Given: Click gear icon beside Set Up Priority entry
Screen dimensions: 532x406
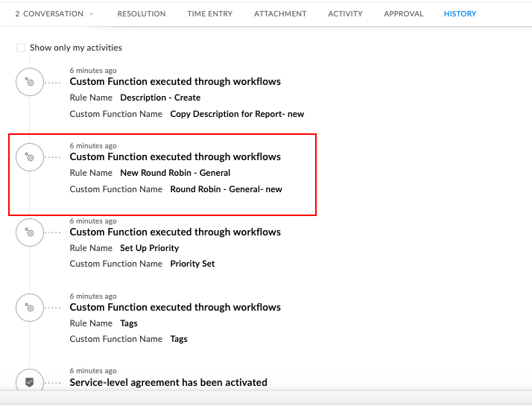Looking at the screenshot, I should click(x=30, y=232).
